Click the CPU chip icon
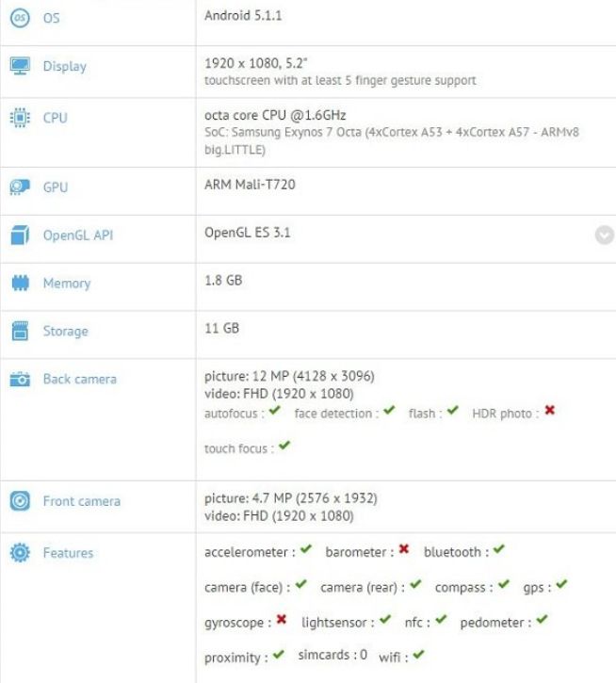Screen dimensions: 616x683 (20, 119)
